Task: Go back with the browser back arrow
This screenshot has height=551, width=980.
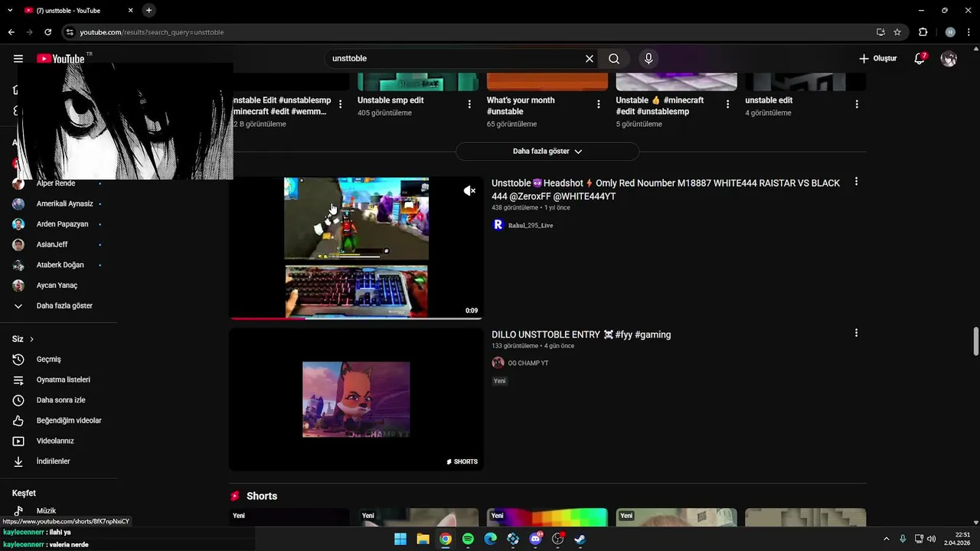Action: [11, 32]
